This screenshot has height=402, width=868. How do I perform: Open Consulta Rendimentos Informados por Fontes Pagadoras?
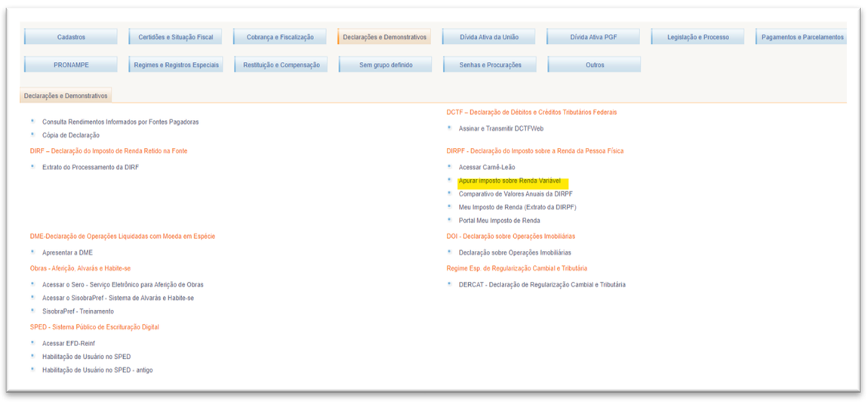point(120,122)
